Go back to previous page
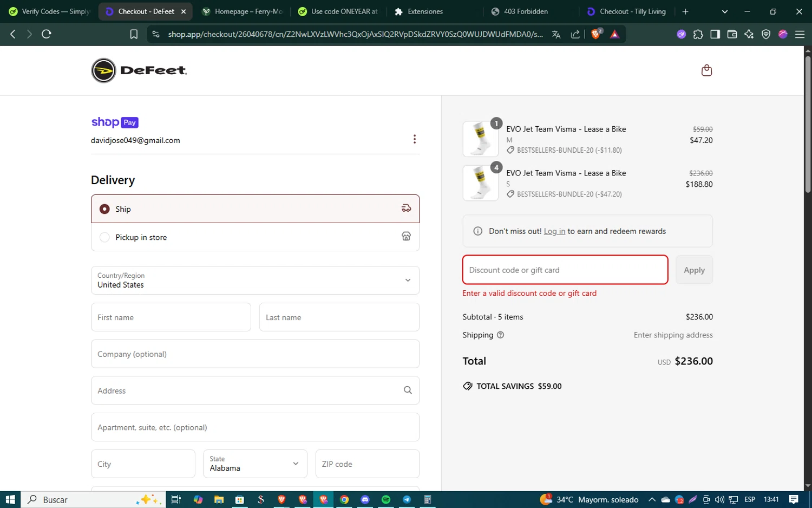 [13, 34]
